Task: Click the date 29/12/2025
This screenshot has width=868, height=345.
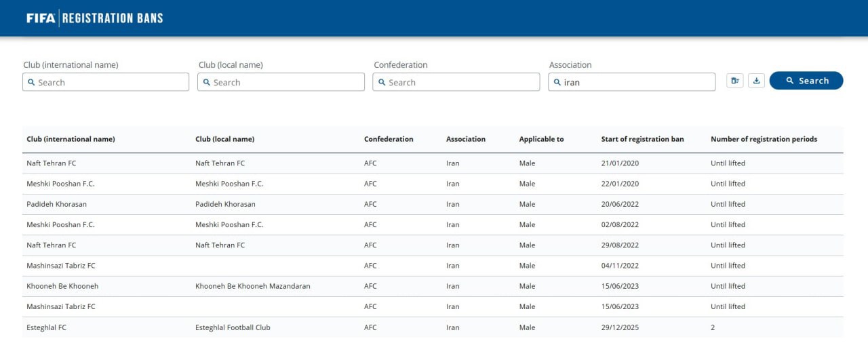Action: (x=620, y=327)
